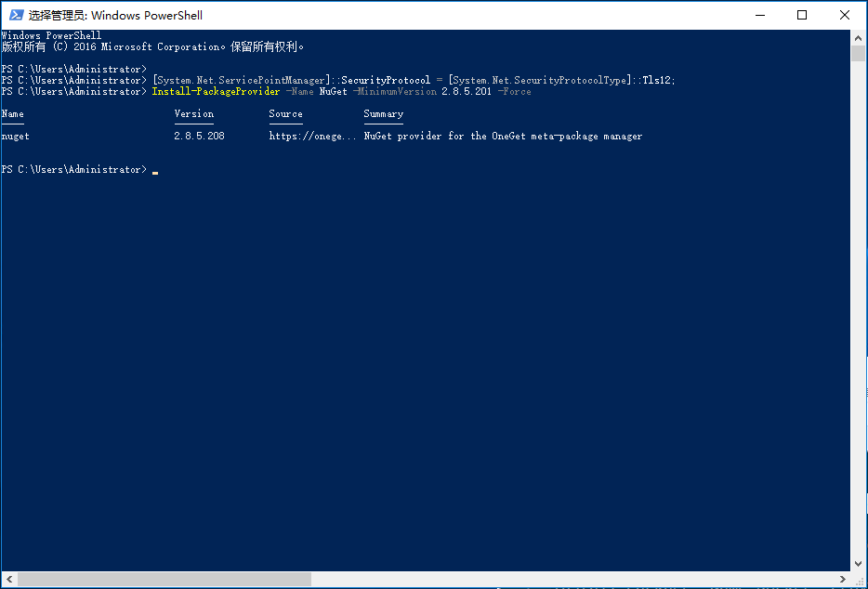Viewport: 868px width, 589px height.
Task: Click the scroll-left arrow on the horizontal scrollbar
Action: [x=8, y=579]
